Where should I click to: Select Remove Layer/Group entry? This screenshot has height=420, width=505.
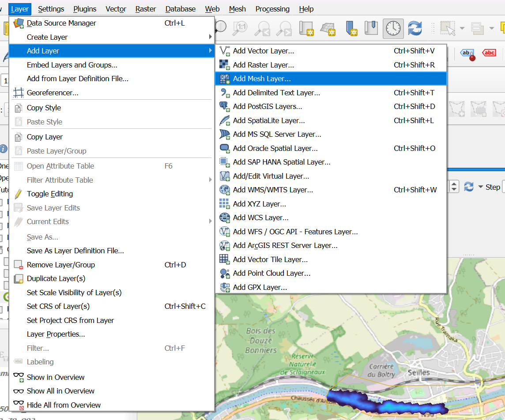pos(111,265)
